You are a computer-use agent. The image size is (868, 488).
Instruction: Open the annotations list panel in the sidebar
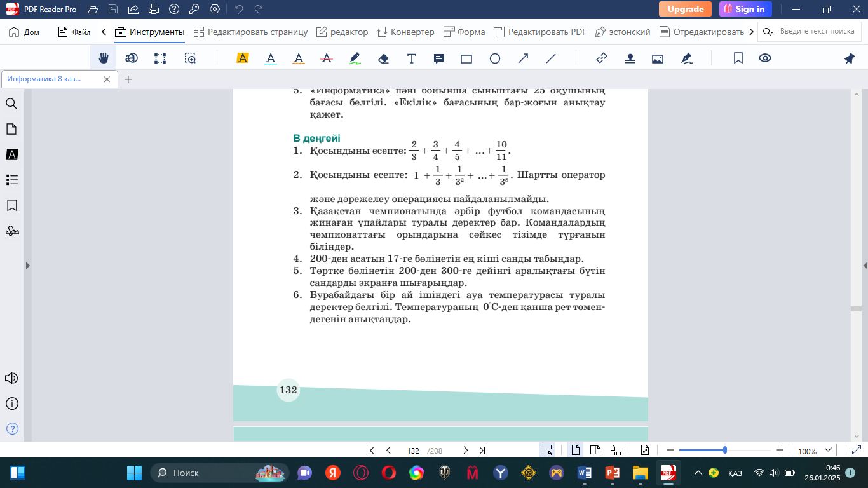point(11,154)
